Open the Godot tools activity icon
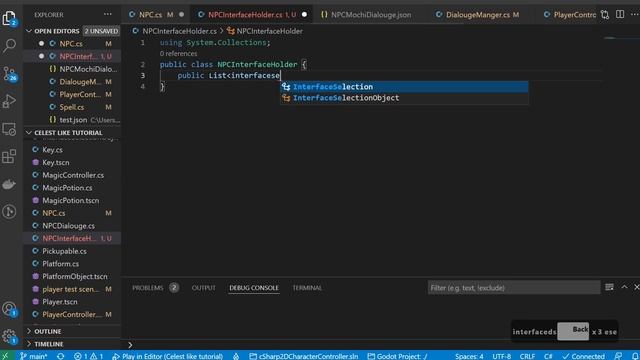 9,211
